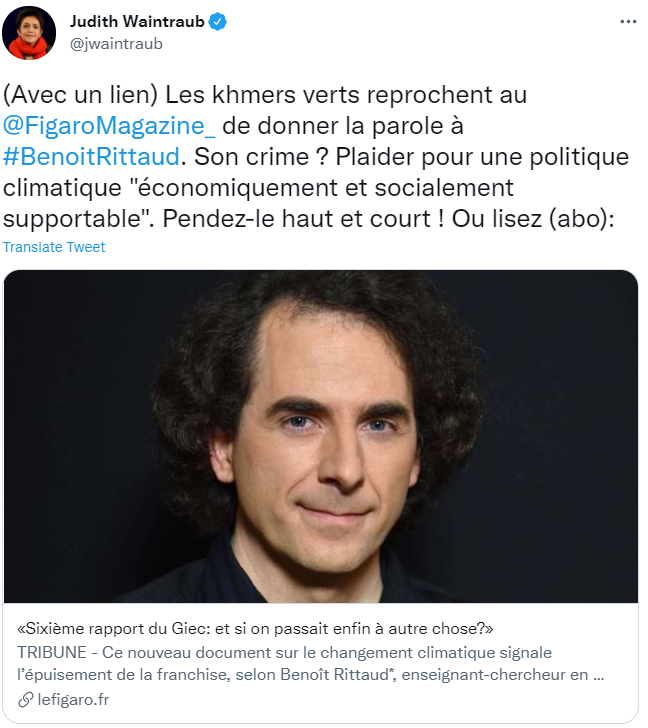Click the «Sixième rapport du Giec» card headline
Screen dimensions: 648x728
point(255,629)
